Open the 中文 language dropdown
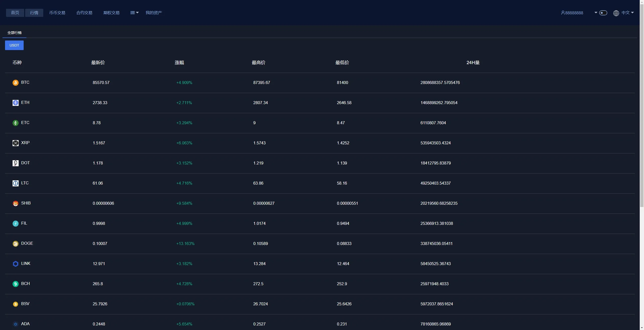The height and width of the screenshot is (330, 644). tap(628, 13)
